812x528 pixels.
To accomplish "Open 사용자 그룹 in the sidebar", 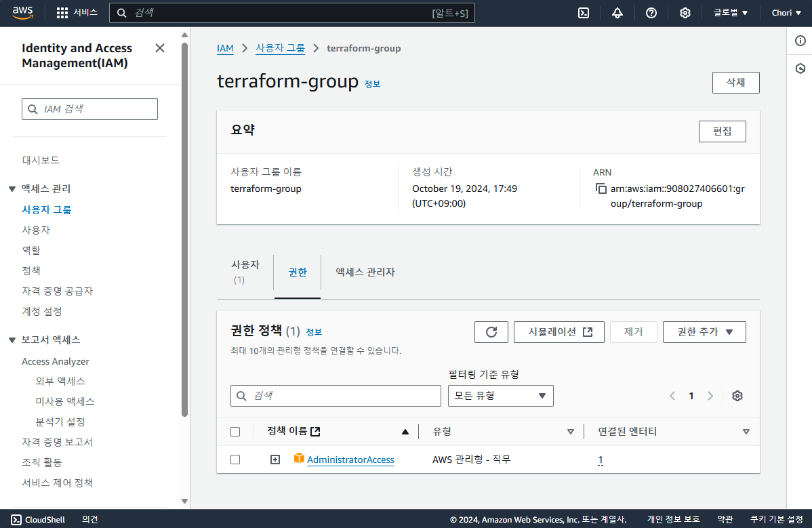I will (47, 209).
